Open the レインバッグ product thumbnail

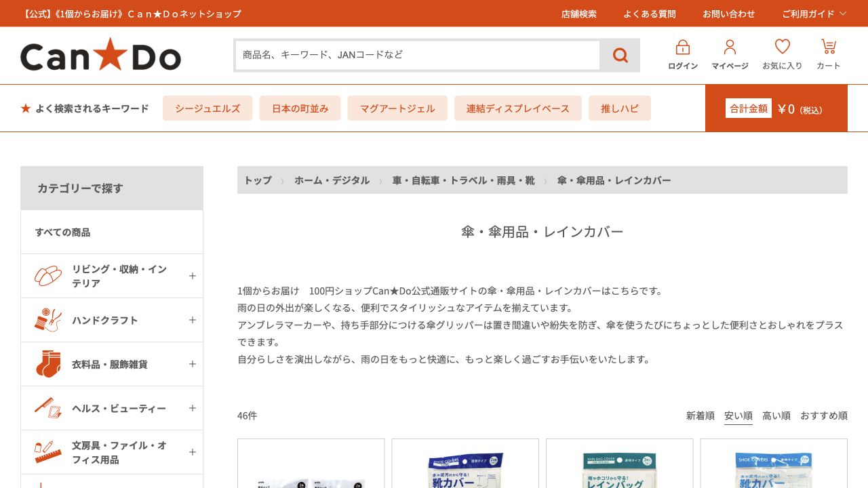[620, 464]
